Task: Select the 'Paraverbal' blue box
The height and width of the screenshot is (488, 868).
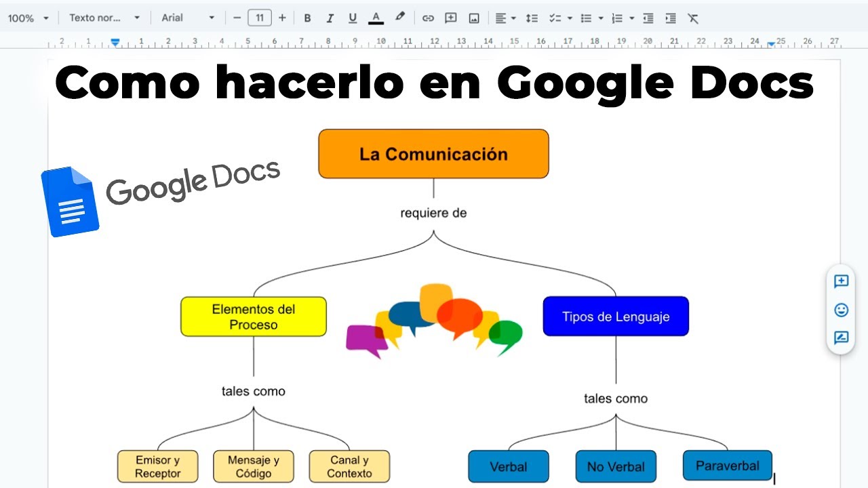Action: (x=727, y=466)
